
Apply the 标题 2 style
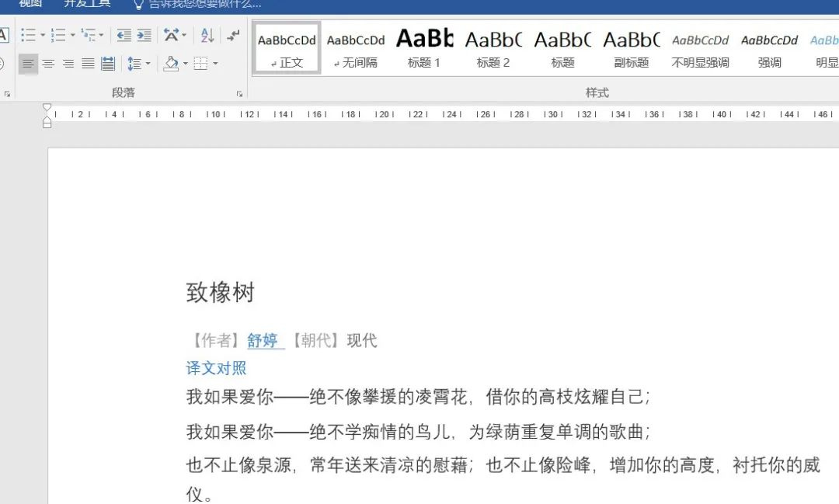(493, 48)
